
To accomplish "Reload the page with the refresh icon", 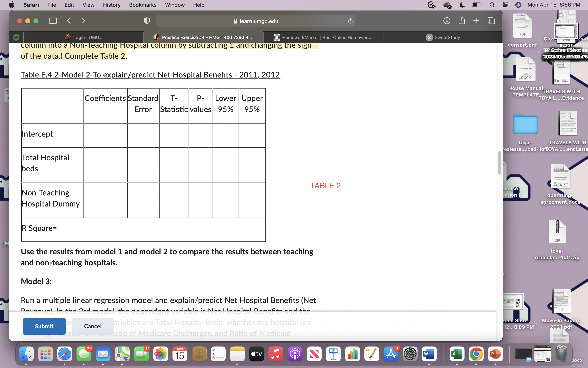I will pos(350,21).
